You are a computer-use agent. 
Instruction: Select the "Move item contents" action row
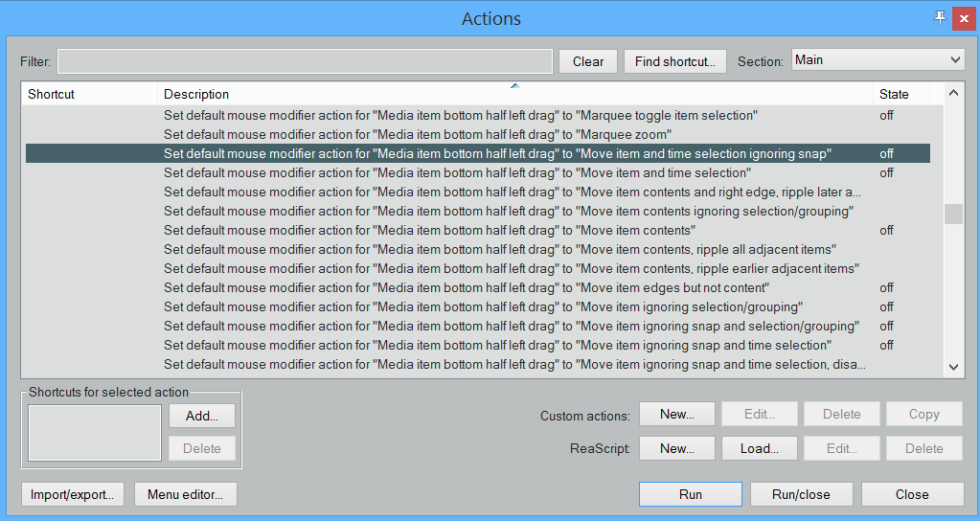(427, 230)
